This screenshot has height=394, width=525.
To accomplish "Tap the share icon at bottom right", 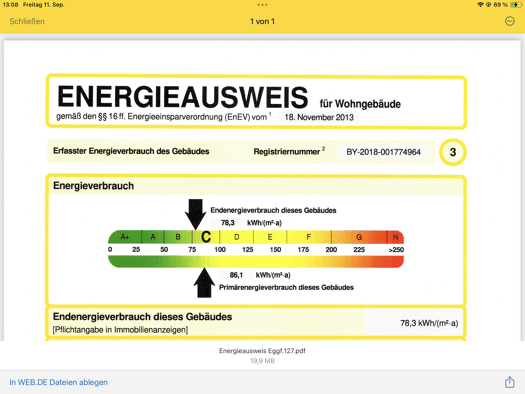I will (x=510, y=382).
